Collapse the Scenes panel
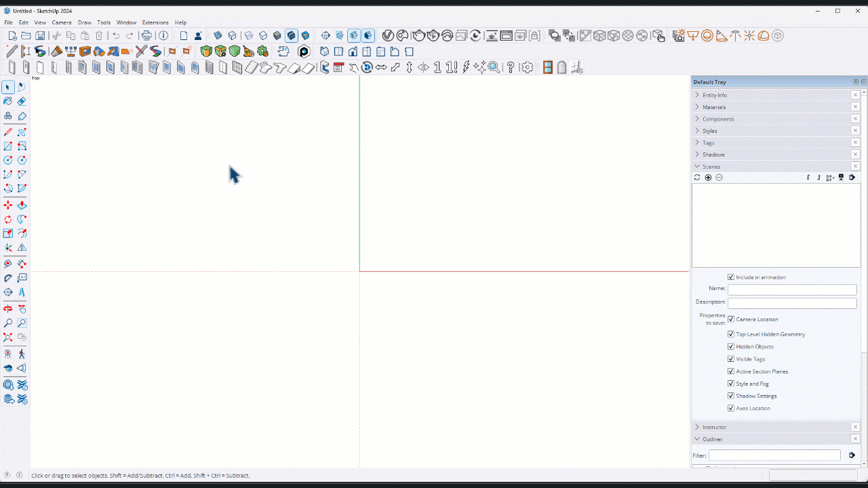868x488 pixels. pyautogui.click(x=696, y=166)
